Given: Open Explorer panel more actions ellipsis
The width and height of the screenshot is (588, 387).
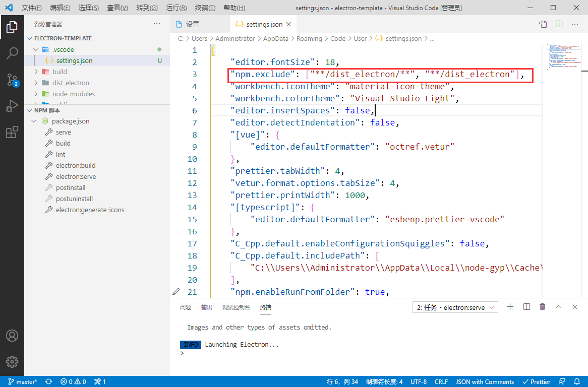Looking at the screenshot, I should point(157,24).
